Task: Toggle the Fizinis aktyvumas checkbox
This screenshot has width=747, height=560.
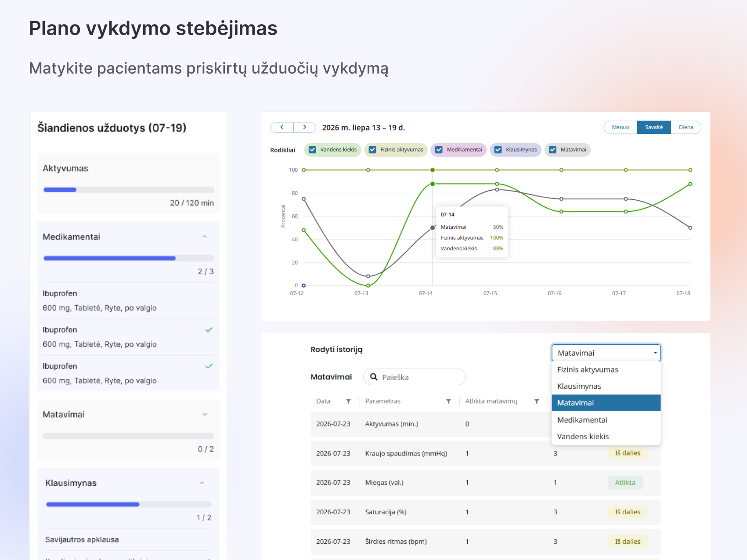Action: click(x=372, y=150)
